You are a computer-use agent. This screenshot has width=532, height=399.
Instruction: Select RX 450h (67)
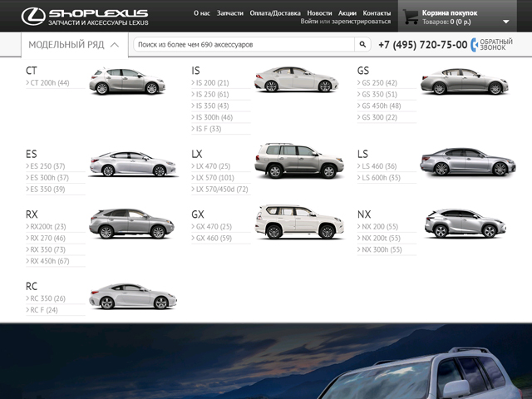50,261
